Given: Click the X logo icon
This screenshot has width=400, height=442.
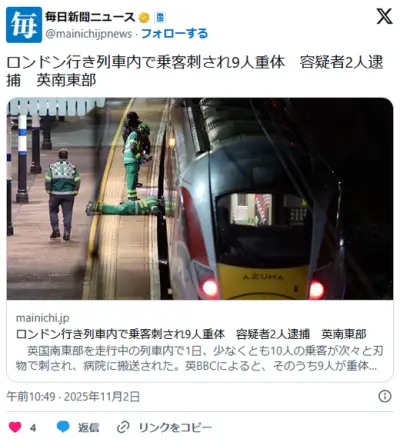Looking at the screenshot, I should point(384,16).
